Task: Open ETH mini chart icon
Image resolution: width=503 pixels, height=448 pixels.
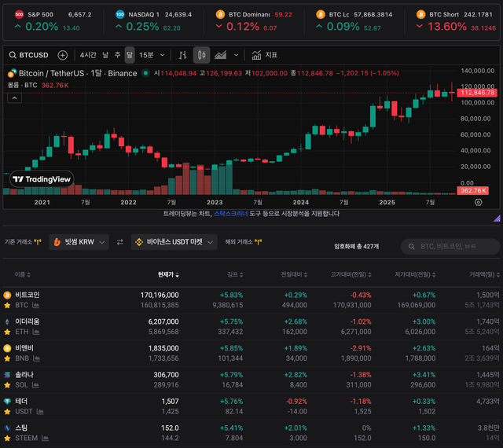Action: pyautogui.click(x=36, y=332)
